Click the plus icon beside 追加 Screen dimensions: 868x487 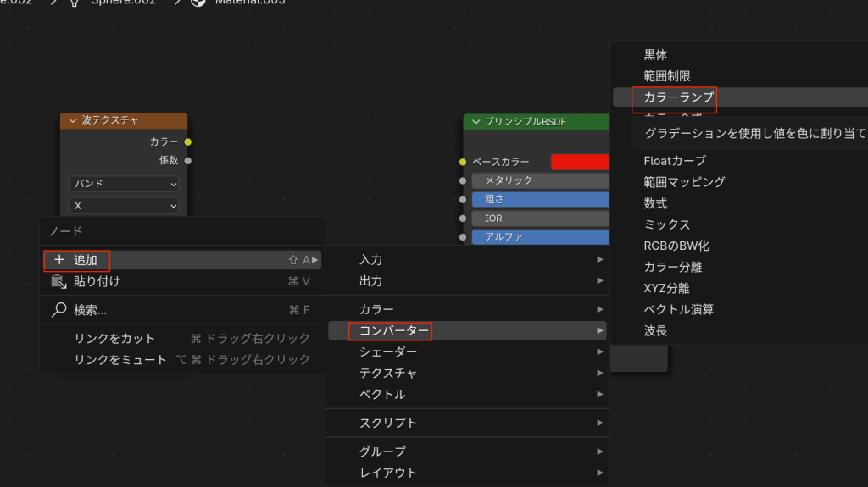[x=59, y=260]
